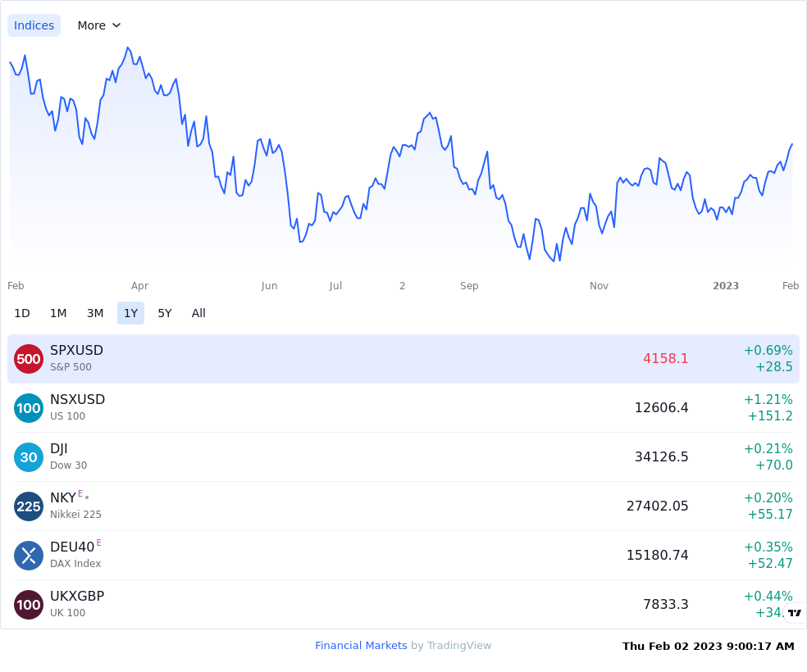
Task: Open the SPXUSD symbol name
Action: (77, 350)
